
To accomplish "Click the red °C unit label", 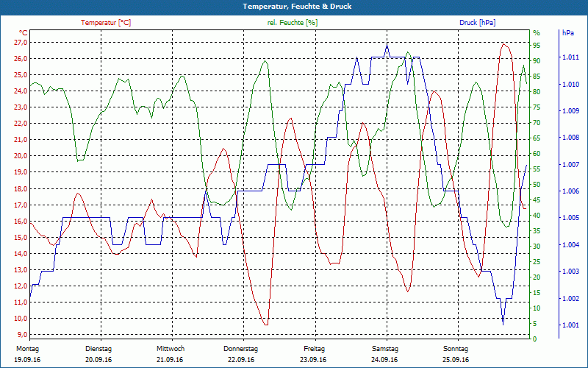I will [24, 32].
